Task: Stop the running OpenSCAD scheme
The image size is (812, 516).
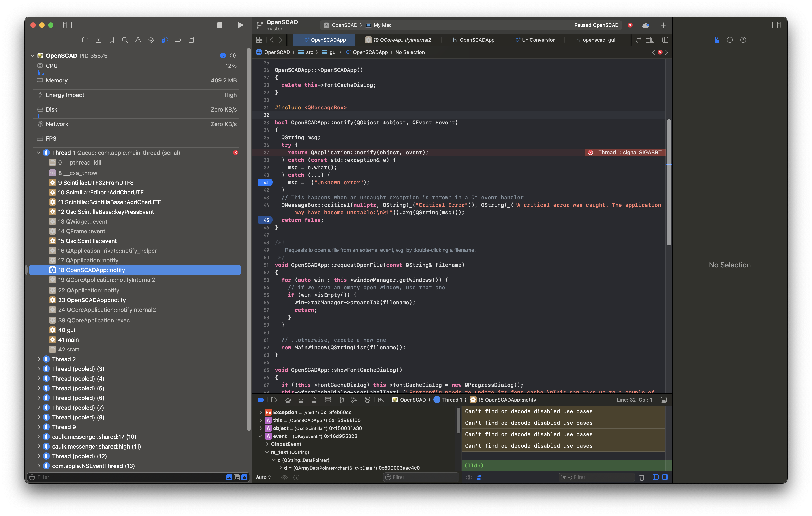Action: [220, 25]
